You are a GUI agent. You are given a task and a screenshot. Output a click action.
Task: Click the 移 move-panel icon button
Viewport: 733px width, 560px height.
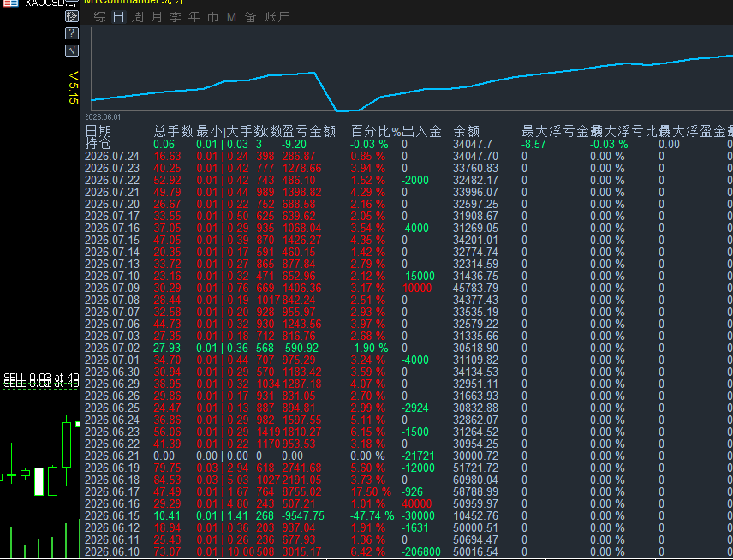(72, 16)
